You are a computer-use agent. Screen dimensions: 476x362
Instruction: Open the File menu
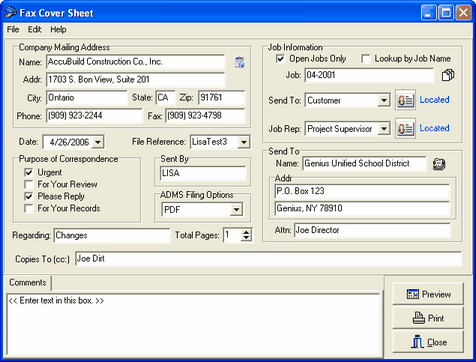click(13, 30)
